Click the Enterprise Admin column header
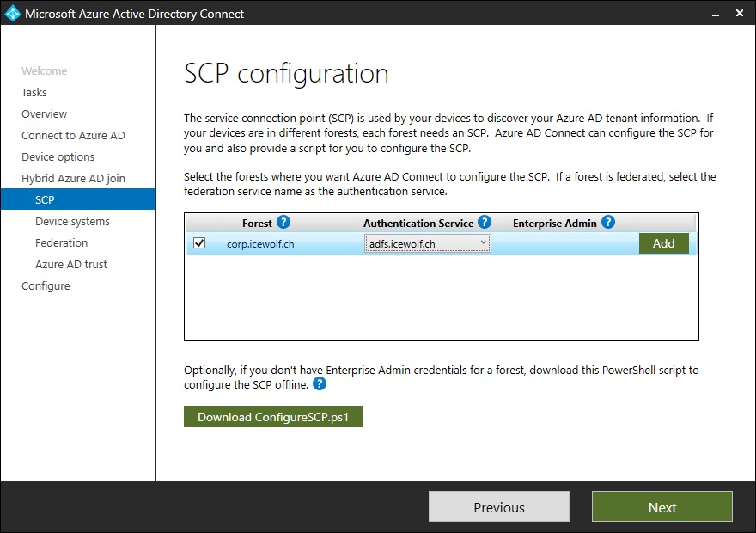This screenshot has width=756, height=533. 554,224
